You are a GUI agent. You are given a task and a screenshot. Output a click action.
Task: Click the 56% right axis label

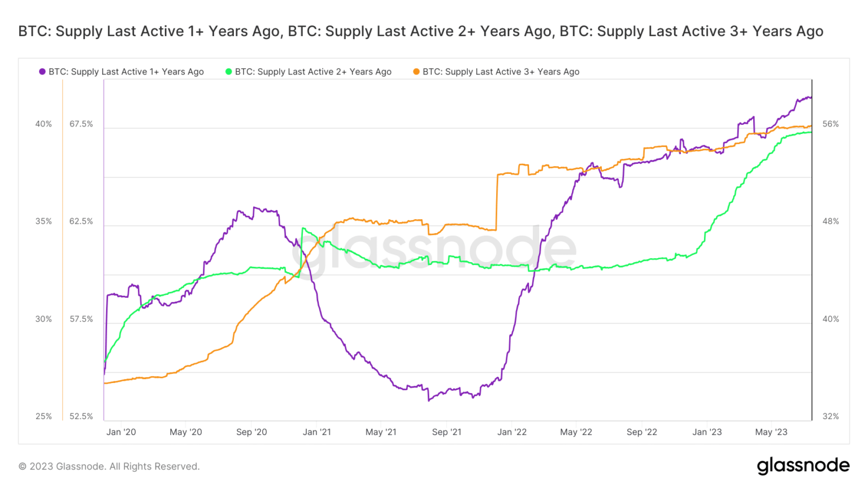click(831, 124)
